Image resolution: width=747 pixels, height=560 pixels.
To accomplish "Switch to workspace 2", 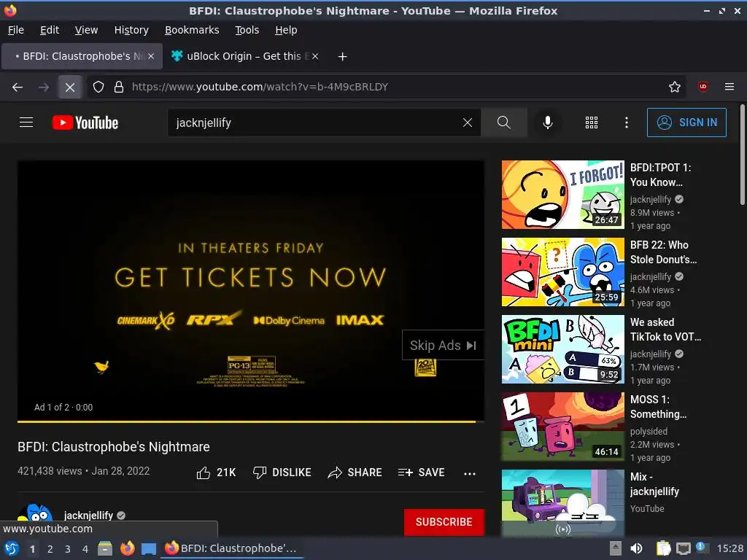I will click(x=50, y=549).
